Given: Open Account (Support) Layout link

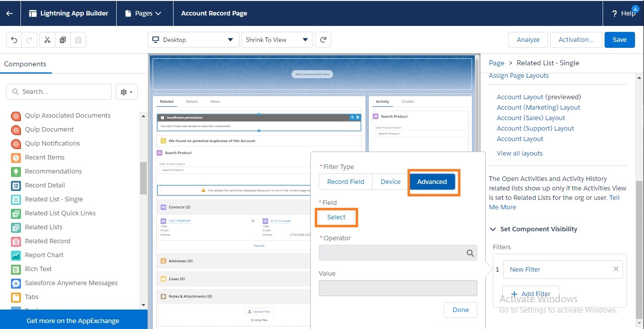Looking at the screenshot, I should (x=535, y=128).
